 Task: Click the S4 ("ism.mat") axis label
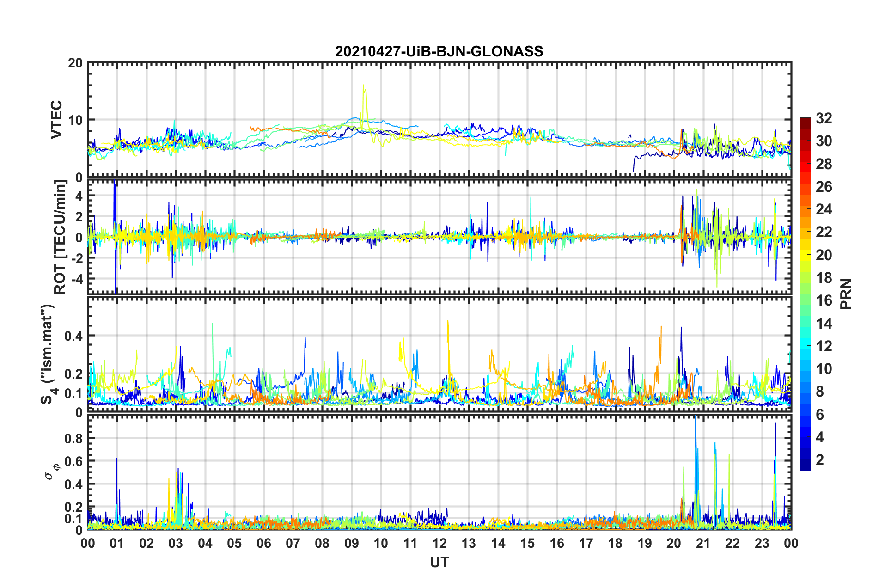(48, 354)
